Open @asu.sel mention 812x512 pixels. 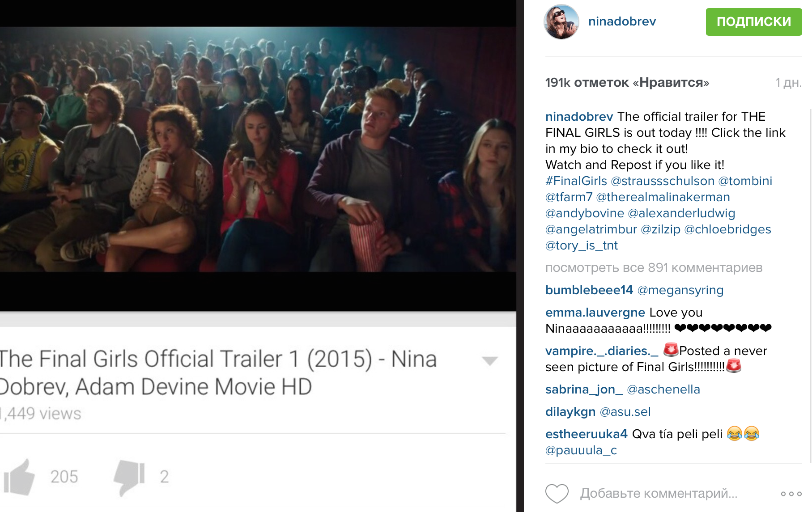click(x=625, y=412)
